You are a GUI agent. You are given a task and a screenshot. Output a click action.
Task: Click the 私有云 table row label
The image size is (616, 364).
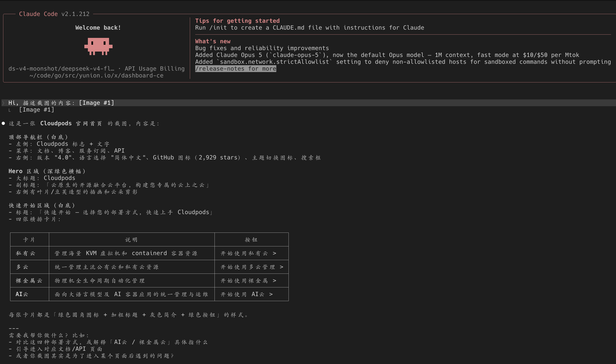(25, 253)
